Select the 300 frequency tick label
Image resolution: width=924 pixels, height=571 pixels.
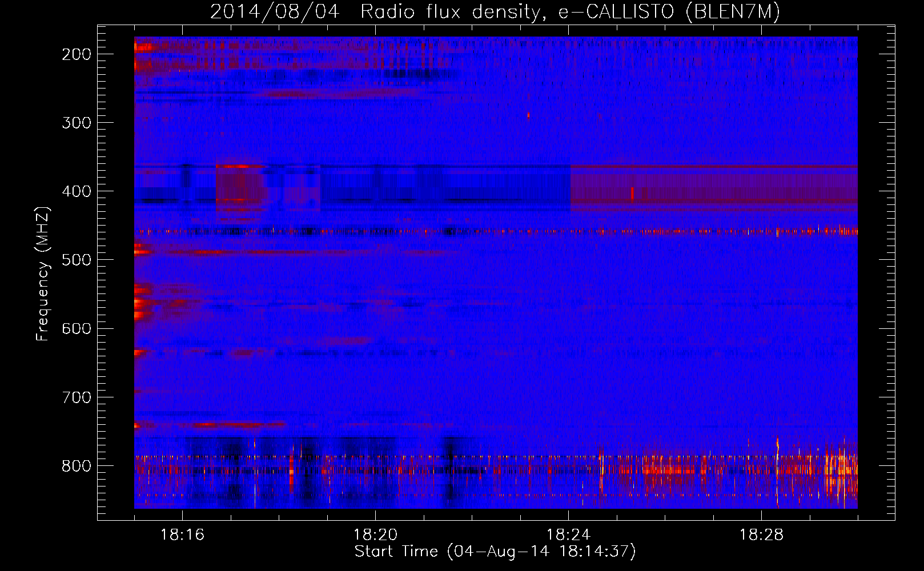(x=77, y=123)
